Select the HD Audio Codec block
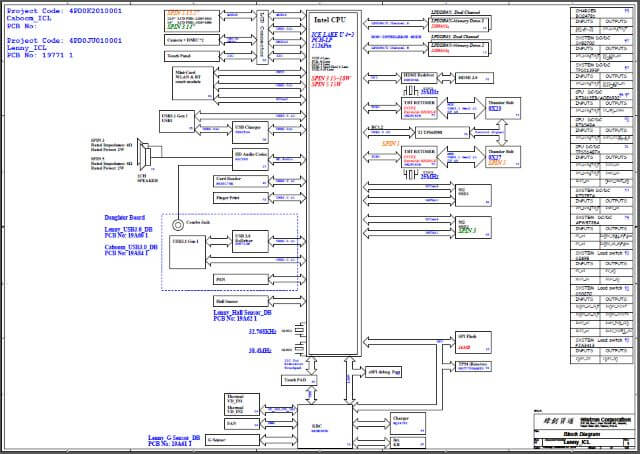This screenshot has height=454, width=640. pyautogui.click(x=251, y=157)
